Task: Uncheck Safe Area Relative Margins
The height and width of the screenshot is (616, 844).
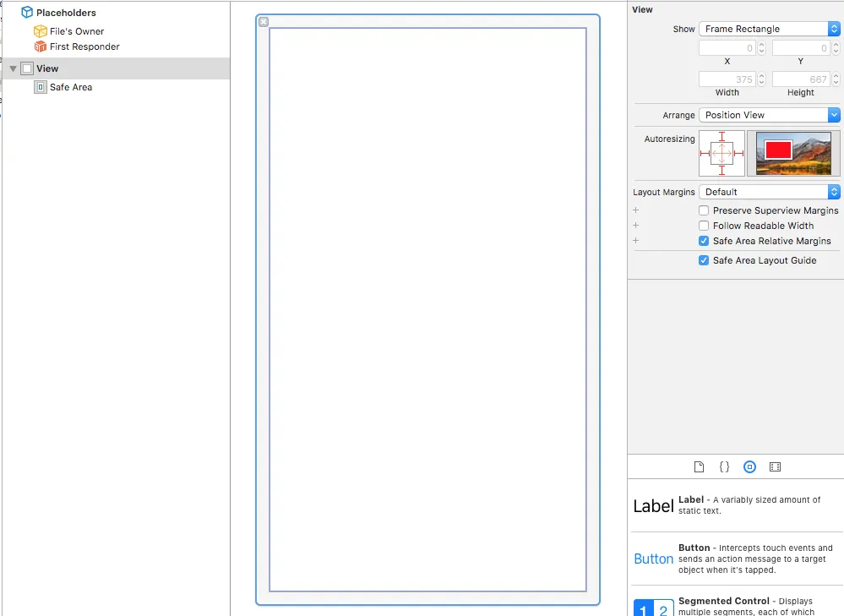Action: coord(704,241)
